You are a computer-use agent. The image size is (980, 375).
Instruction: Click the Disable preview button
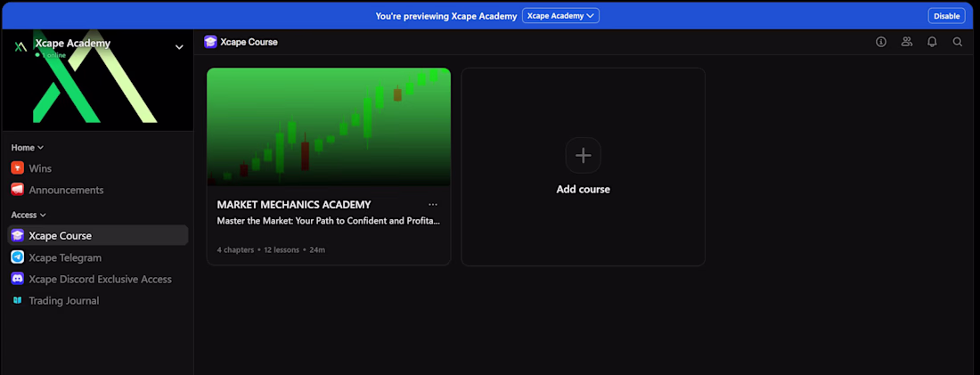point(946,16)
